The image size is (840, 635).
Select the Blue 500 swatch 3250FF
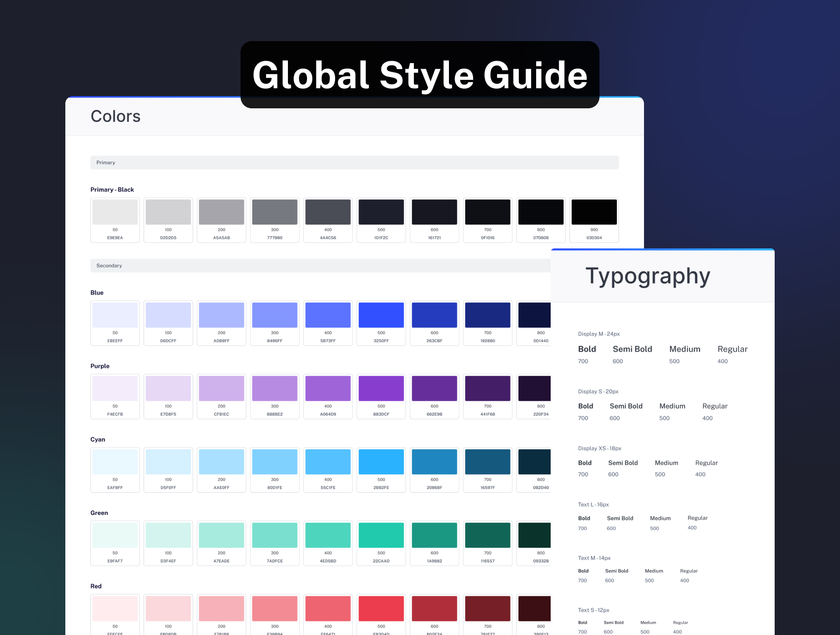(381, 315)
